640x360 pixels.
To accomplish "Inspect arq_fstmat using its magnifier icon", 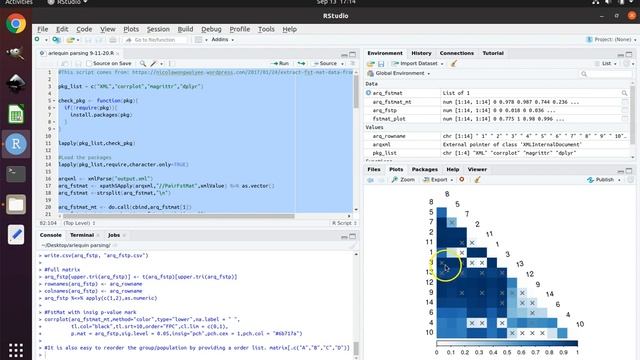I will [624, 93].
